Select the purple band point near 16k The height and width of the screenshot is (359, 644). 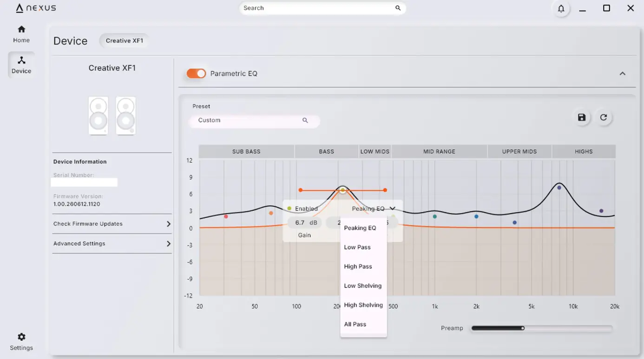pos(601,211)
